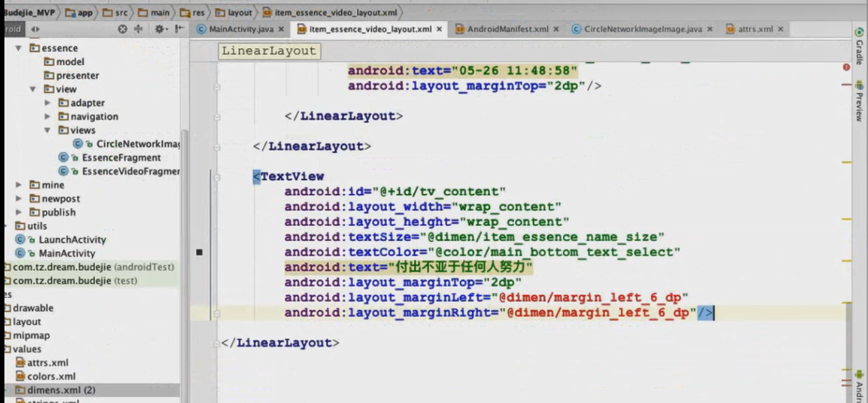Collapse the essence package node

click(x=19, y=48)
